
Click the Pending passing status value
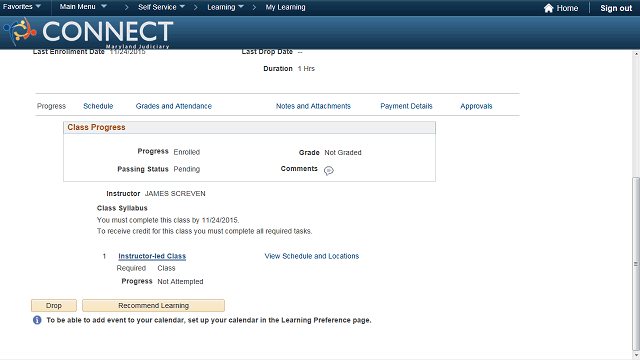187,169
